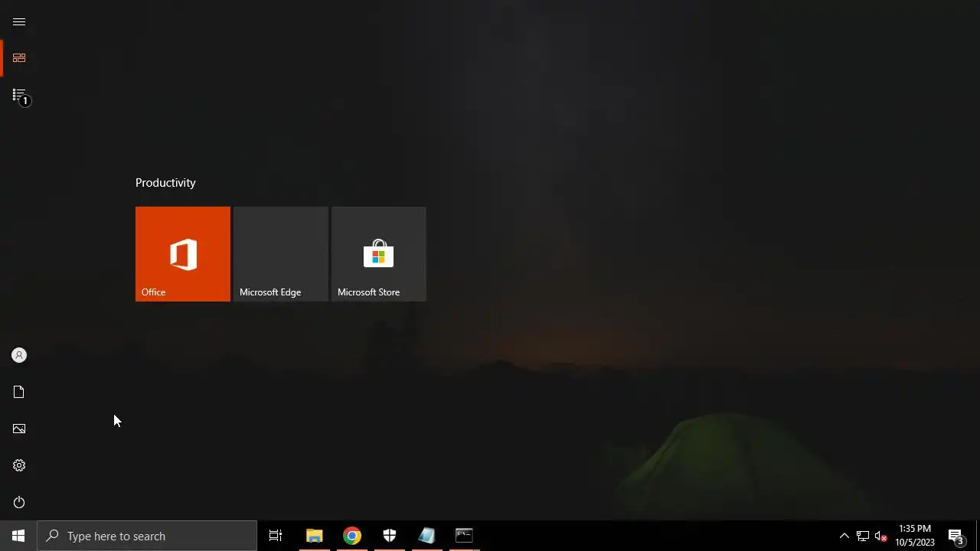This screenshot has width=980, height=551.
Task: Open File Explorer from the taskbar
Action: 315,536
